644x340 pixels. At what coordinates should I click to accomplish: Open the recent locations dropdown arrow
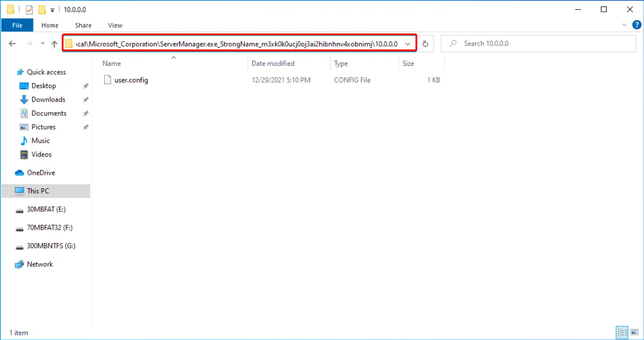point(43,43)
